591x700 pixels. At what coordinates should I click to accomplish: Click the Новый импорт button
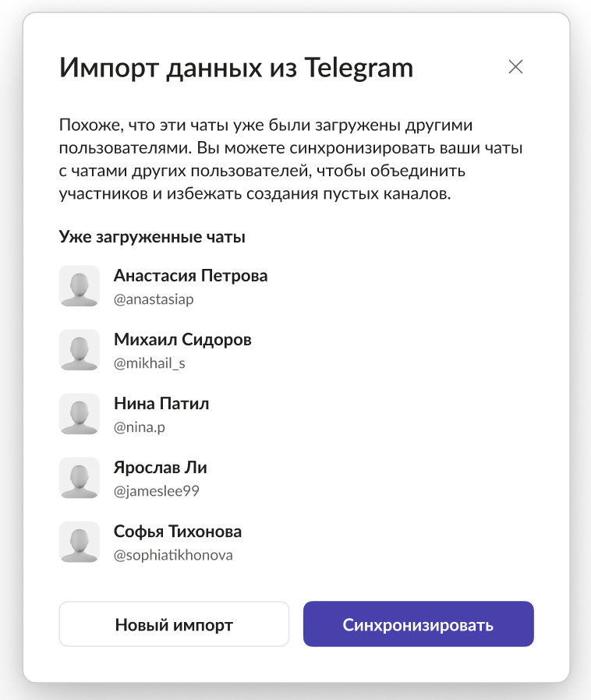(174, 624)
